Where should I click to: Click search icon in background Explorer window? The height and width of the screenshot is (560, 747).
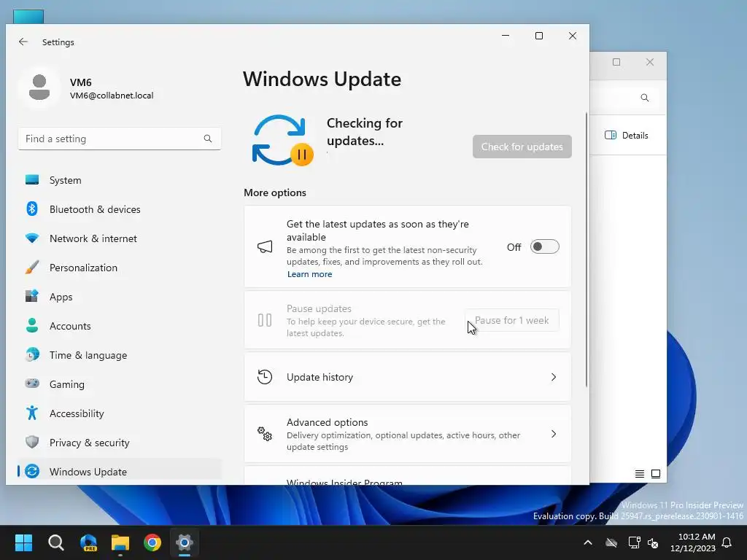coord(645,98)
